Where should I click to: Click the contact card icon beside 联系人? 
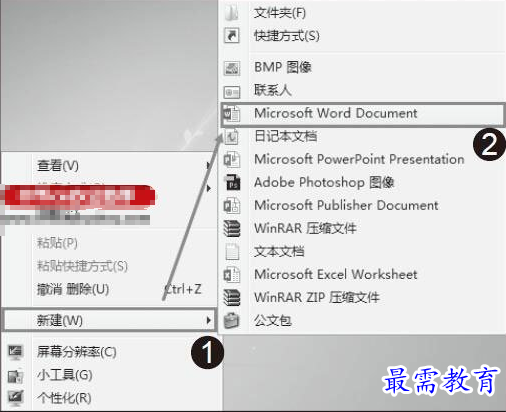click(231, 91)
